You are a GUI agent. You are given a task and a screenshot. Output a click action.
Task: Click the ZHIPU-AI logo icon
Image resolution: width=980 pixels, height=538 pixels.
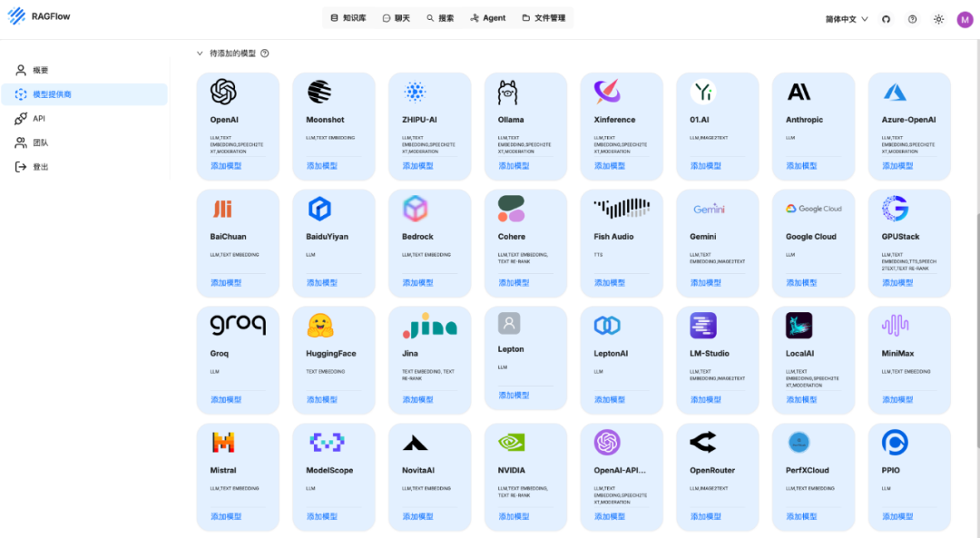pos(415,92)
